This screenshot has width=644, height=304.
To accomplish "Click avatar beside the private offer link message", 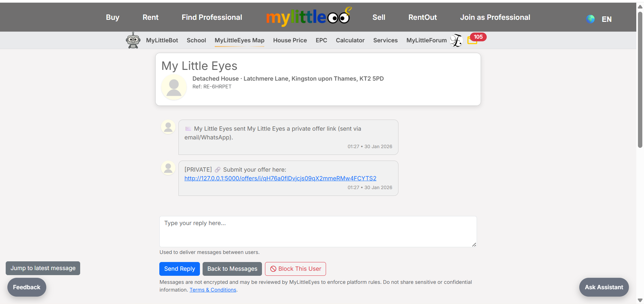I will pos(168,127).
